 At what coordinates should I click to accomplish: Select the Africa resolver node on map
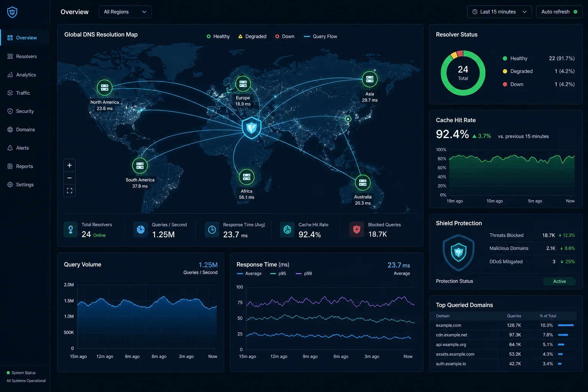(247, 177)
